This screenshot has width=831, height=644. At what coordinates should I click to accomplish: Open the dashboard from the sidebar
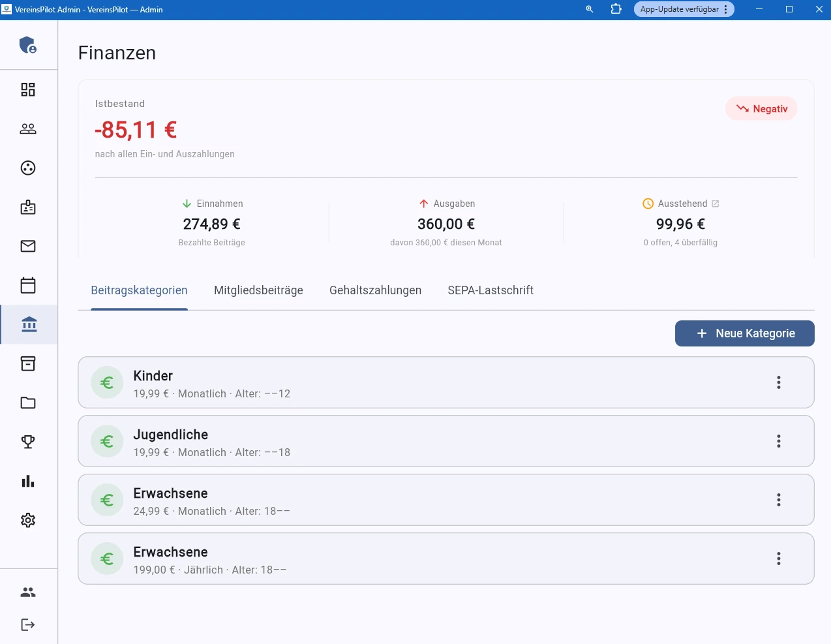[28, 89]
